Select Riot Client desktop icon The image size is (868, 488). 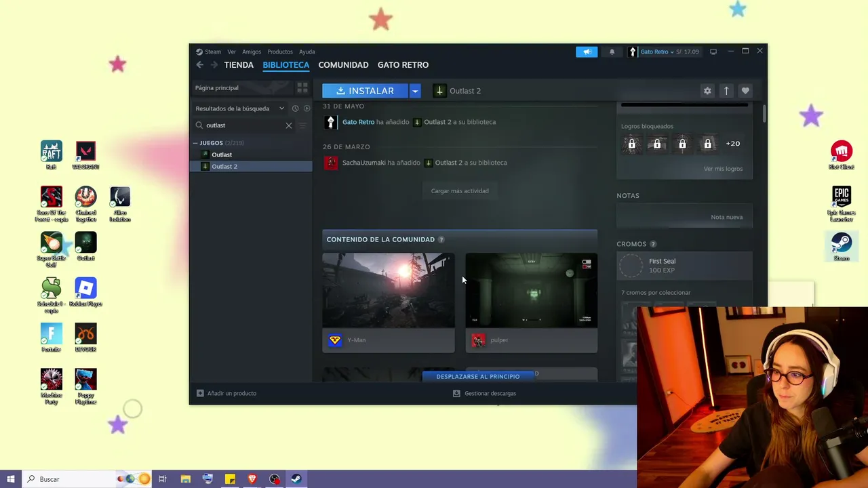pos(842,155)
